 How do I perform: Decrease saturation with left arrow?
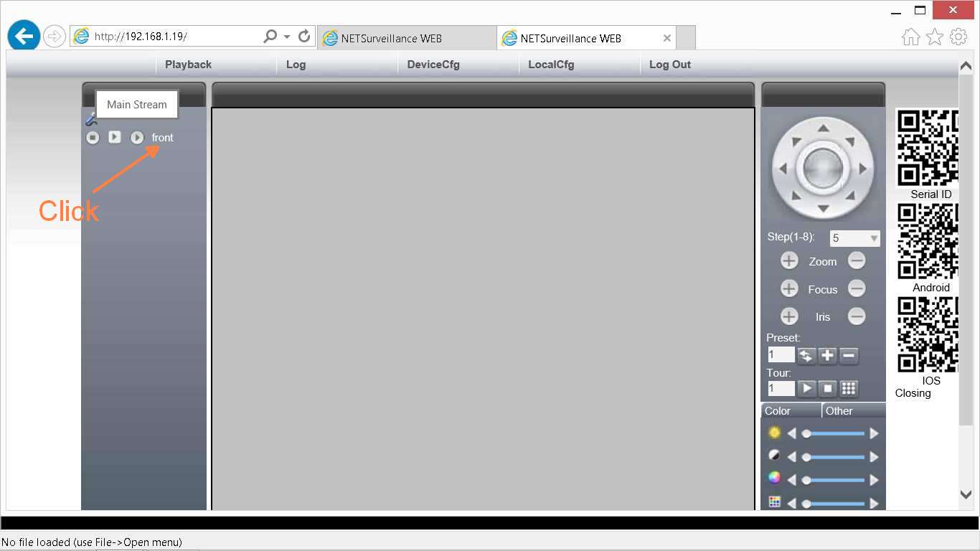(791, 480)
